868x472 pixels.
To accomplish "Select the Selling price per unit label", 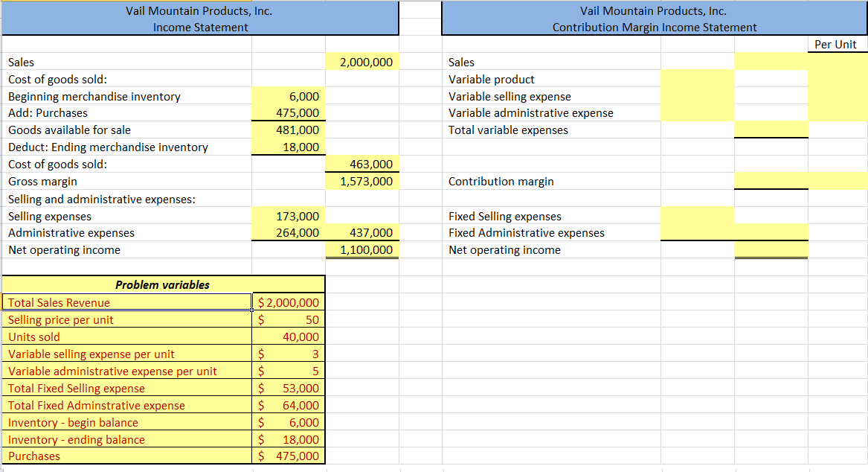I will [126, 319].
